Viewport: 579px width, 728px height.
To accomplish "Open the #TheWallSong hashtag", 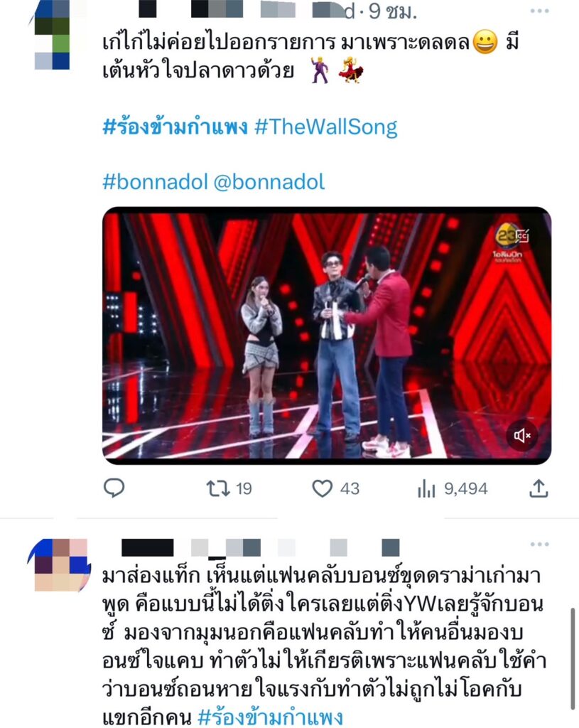I will click(326, 127).
